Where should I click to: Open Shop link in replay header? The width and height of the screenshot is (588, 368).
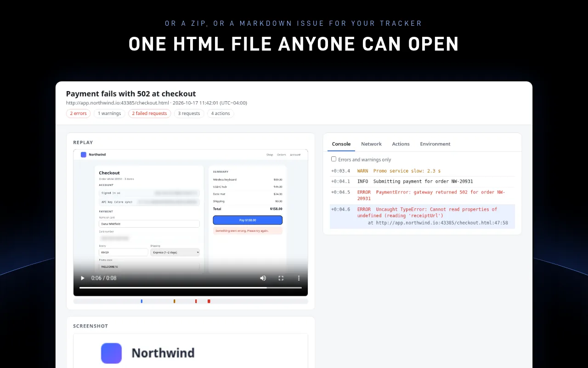click(x=270, y=155)
